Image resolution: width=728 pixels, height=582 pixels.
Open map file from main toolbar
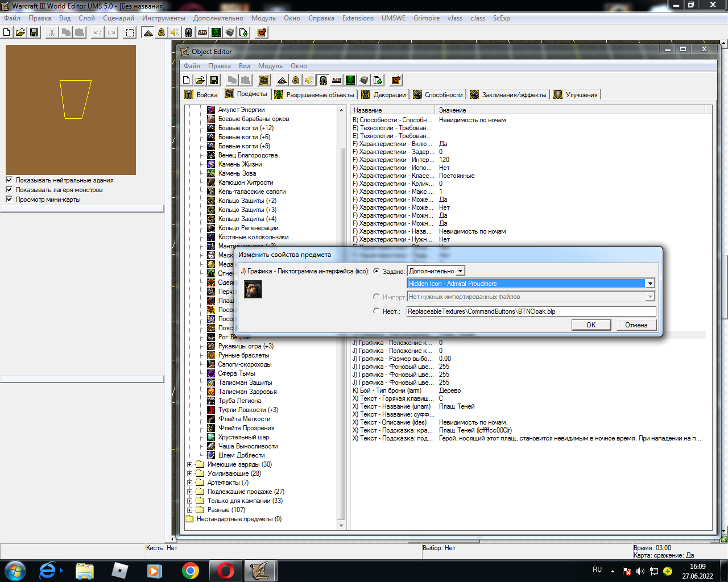pos(20,32)
